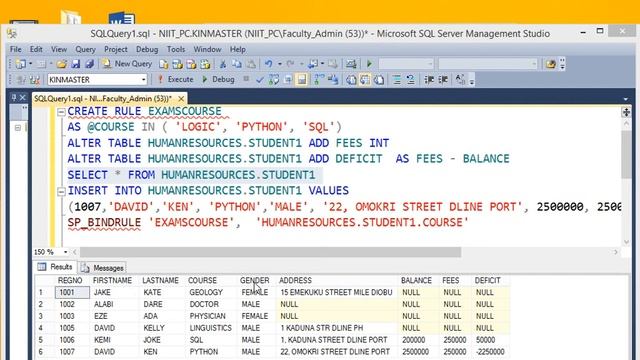The image size is (640, 360).
Task: Click the Decrease Indent icon
Action: coord(429,80)
